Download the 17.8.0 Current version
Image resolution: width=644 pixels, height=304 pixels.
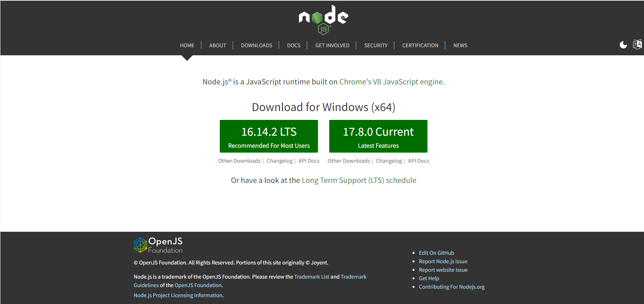[378, 136]
